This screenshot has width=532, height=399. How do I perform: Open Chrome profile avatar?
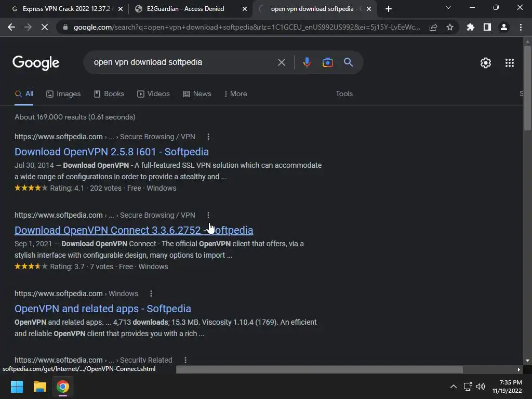click(x=504, y=27)
